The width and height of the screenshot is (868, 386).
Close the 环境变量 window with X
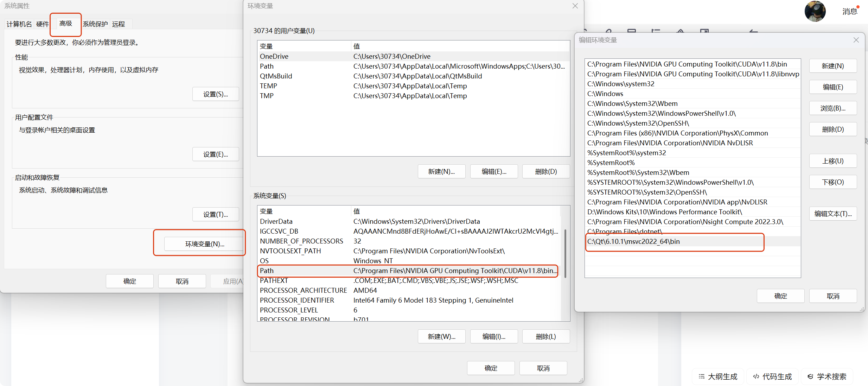[575, 6]
